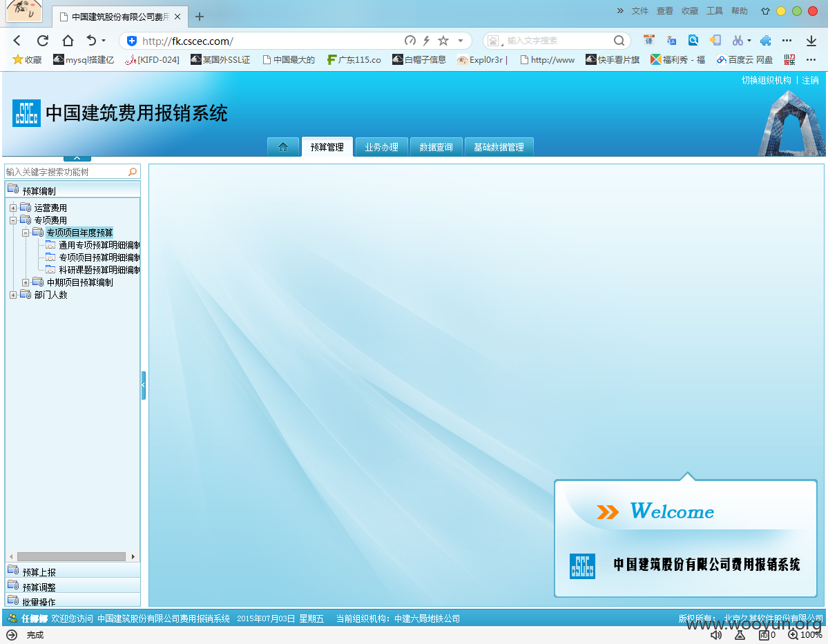Open 专项项目预算明细编制 item
The width and height of the screenshot is (828, 644).
tap(99, 257)
